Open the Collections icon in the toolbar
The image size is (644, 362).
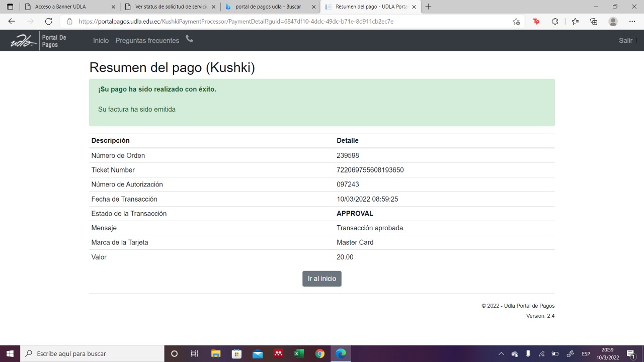point(594,22)
